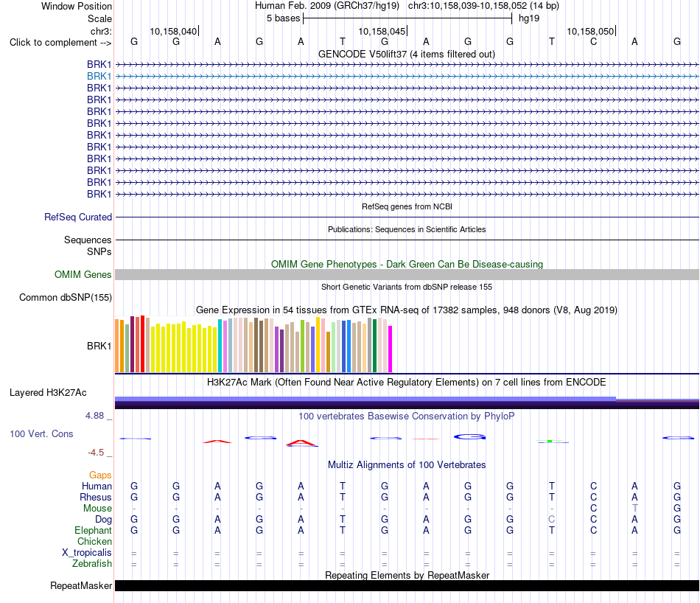
Task: Click the 5 bases scale bar
Action: [407, 18]
